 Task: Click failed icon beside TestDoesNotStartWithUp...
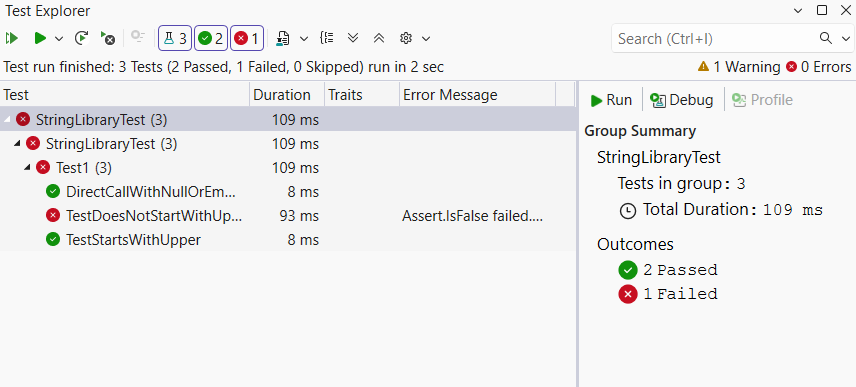tap(53, 215)
